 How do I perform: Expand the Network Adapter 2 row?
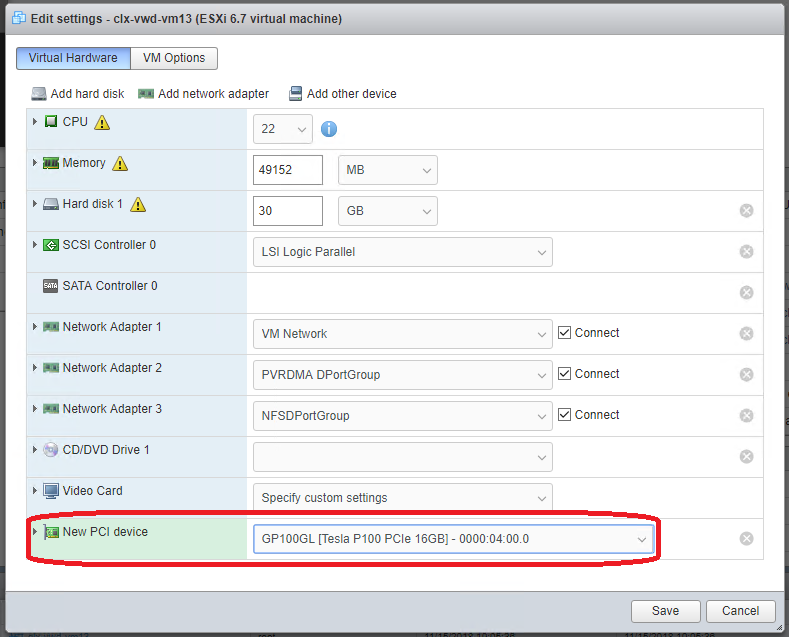[x=35, y=368]
